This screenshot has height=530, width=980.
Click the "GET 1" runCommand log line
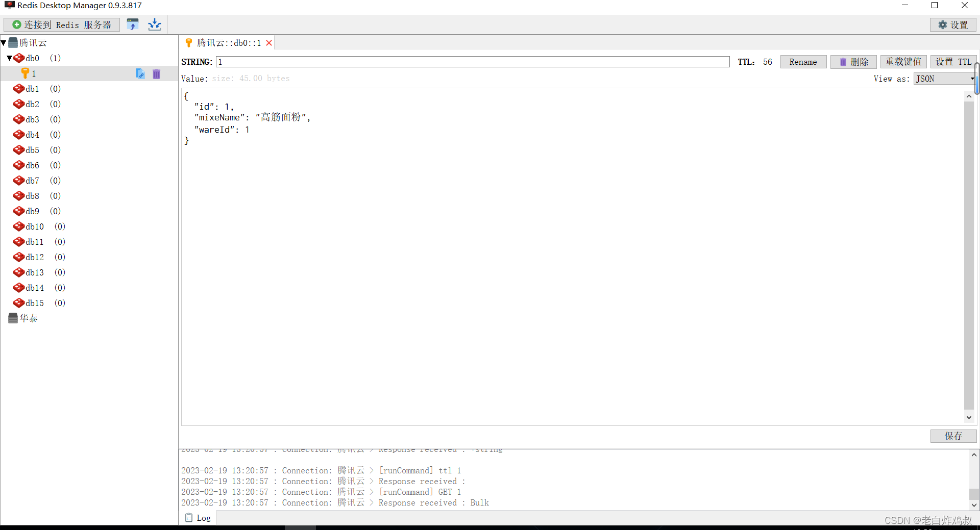click(x=321, y=492)
